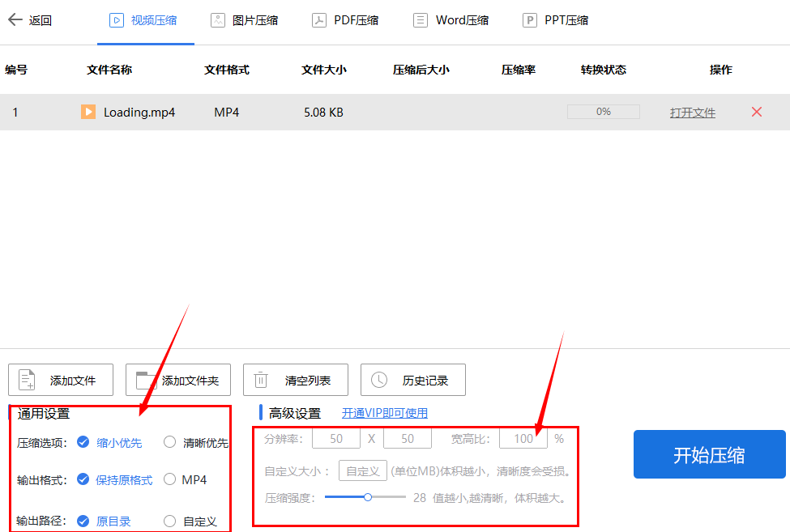
Task: Choose 保持原格式 output format
Action: 83,479
